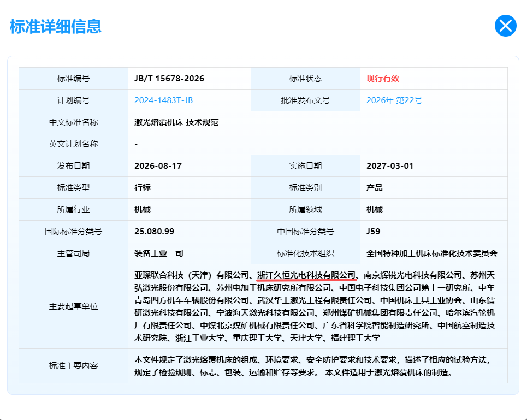Click the 标准状态 label cell
527x420 pixels.
click(305, 79)
